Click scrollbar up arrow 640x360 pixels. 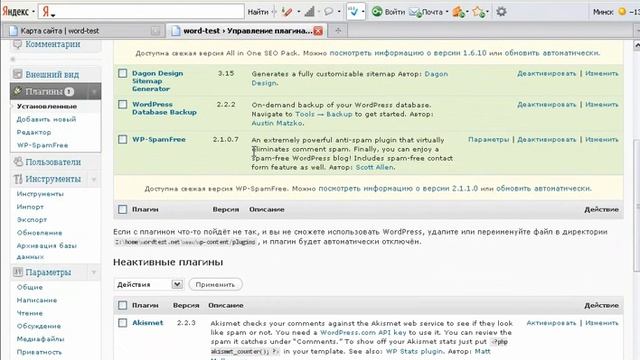tap(636, 44)
